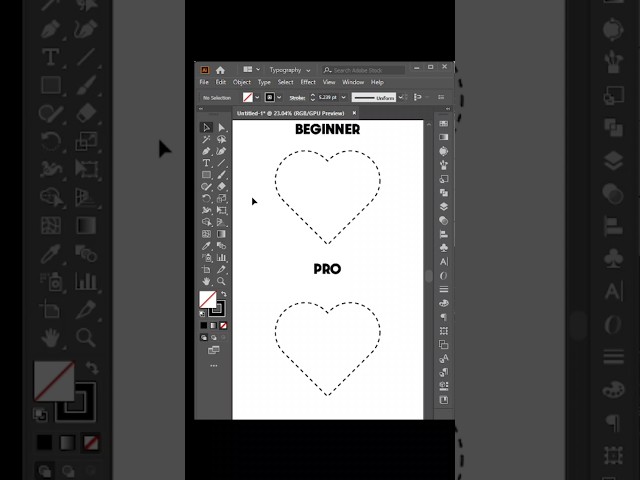
Task: Select the Scale tool
Action: pos(222,198)
